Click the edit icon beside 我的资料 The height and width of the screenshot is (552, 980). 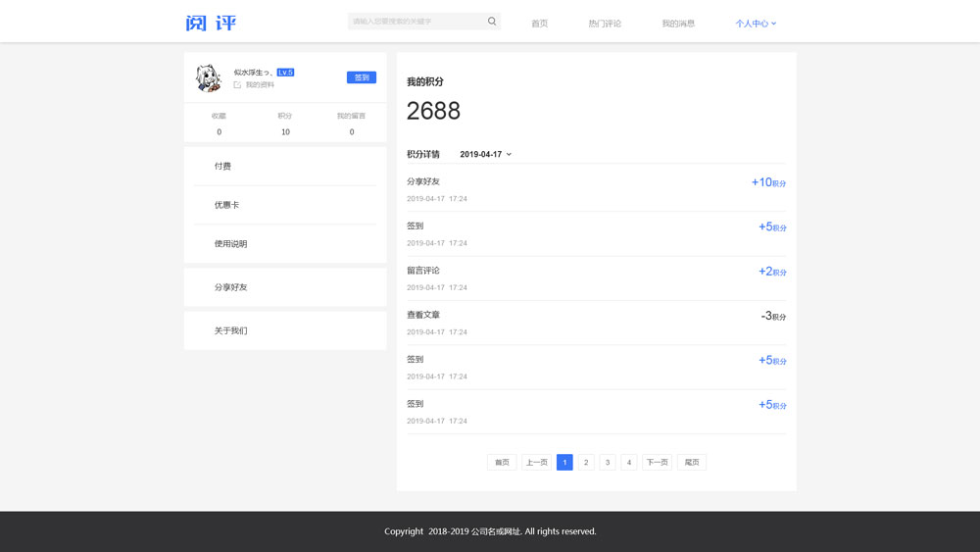click(x=237, y=85)
